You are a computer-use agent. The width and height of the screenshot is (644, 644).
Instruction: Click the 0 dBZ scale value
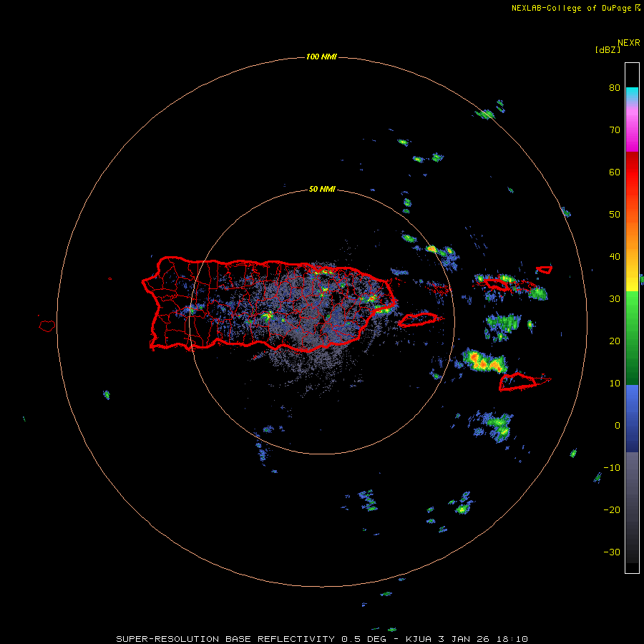618,426
